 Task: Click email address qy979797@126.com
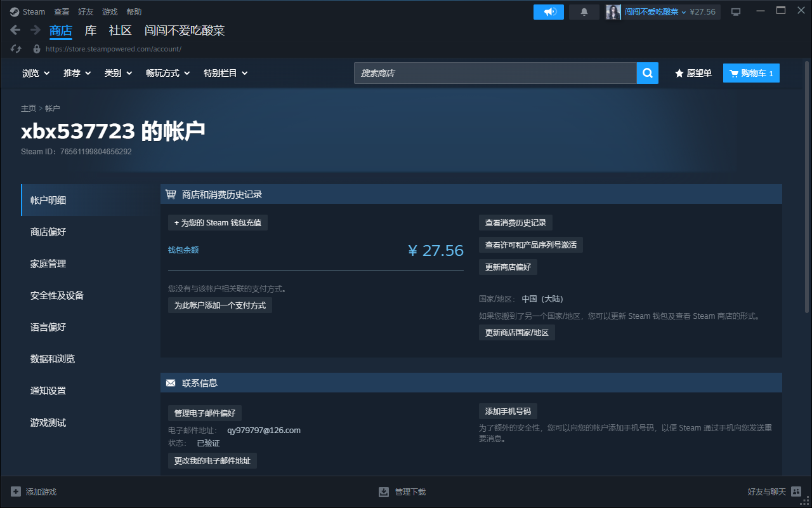(x=264, y=431)
